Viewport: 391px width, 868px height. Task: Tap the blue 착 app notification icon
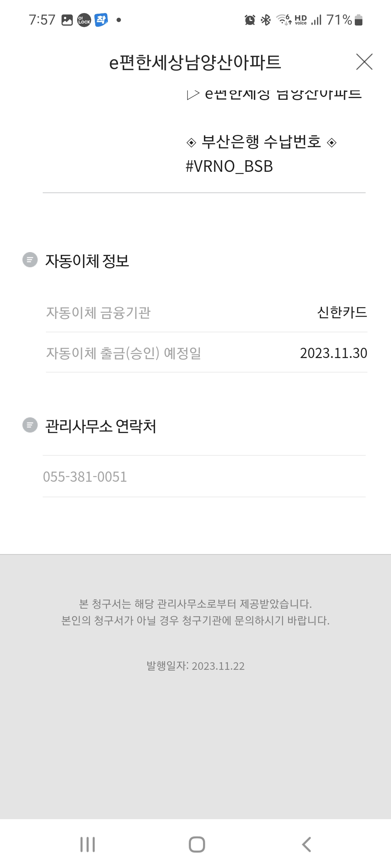coord(101,20)
